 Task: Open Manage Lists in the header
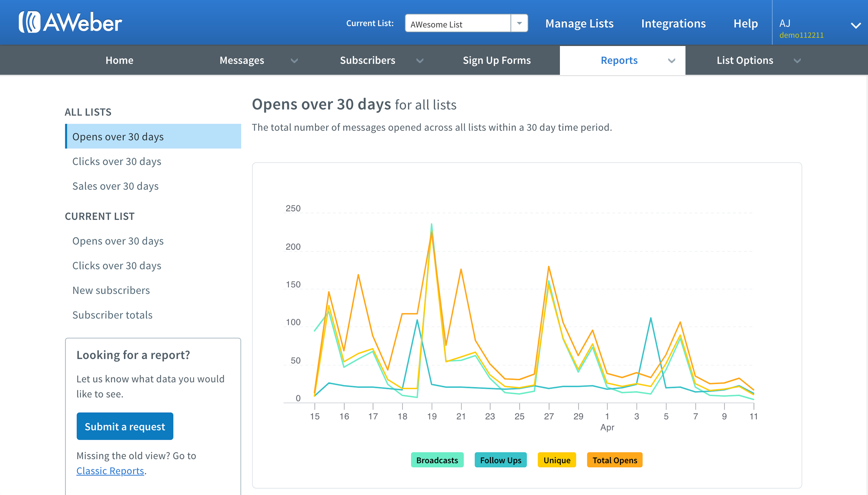click(579, 23)
